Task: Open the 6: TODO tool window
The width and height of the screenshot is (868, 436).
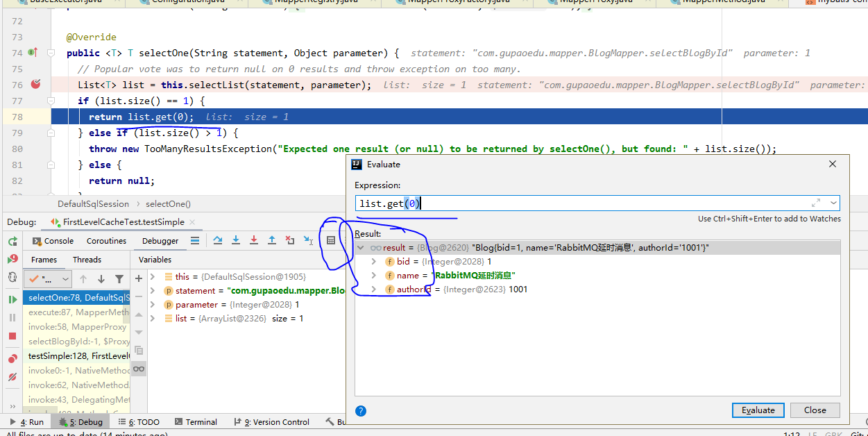Action: pyautogui.click(x=139, y=421)
